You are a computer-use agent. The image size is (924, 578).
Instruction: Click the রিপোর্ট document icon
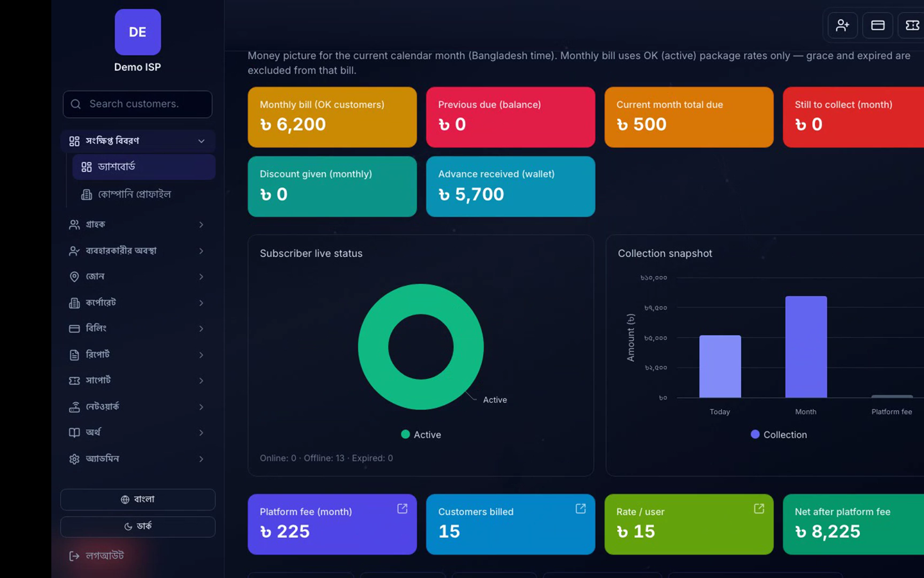click(x=74, y=355)
